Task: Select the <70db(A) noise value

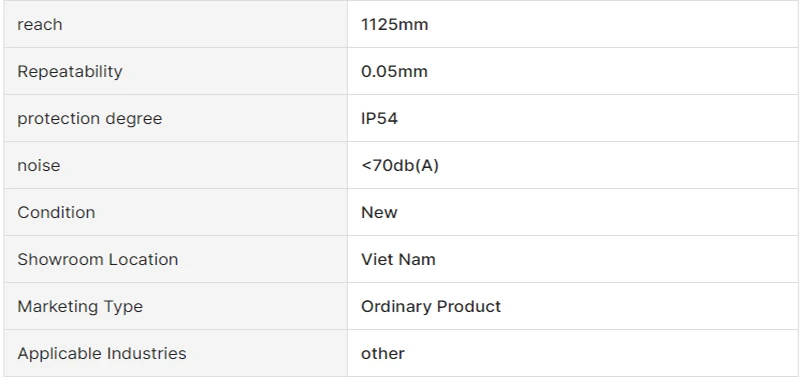Action: 399,165
